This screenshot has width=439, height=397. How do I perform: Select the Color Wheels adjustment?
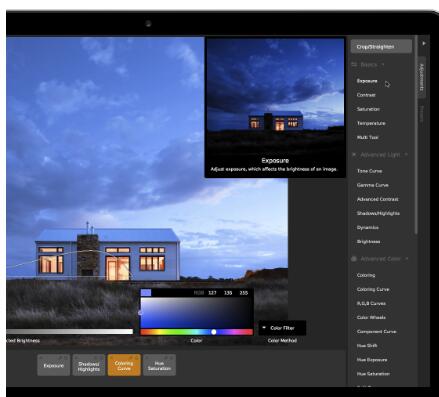pos(371,317)
